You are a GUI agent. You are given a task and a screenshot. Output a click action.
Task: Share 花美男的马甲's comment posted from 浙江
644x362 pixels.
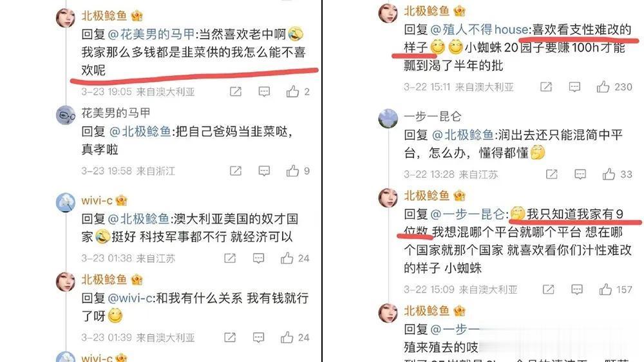pos(235,171)
